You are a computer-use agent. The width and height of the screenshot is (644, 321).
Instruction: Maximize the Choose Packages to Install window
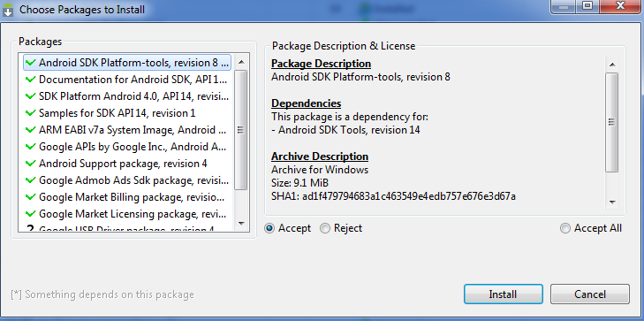(588, 6)
